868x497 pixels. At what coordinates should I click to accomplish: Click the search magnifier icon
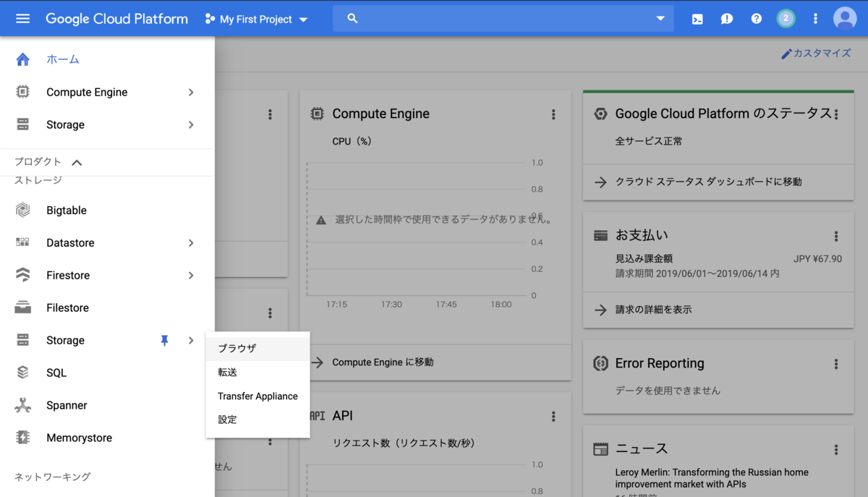pos(352,19)
